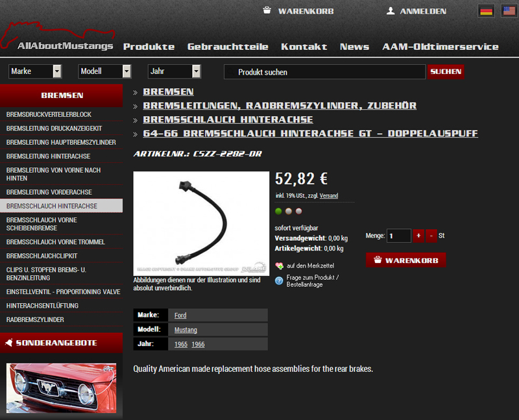
Task: Click the price 52,82 € text
Action: pos(302,179)
